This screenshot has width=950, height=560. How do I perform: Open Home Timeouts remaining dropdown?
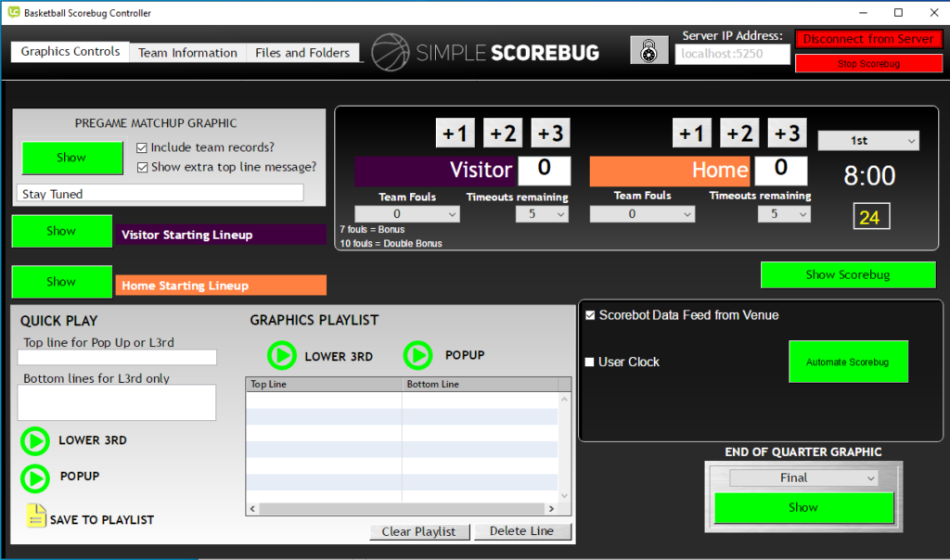[784, 213]
